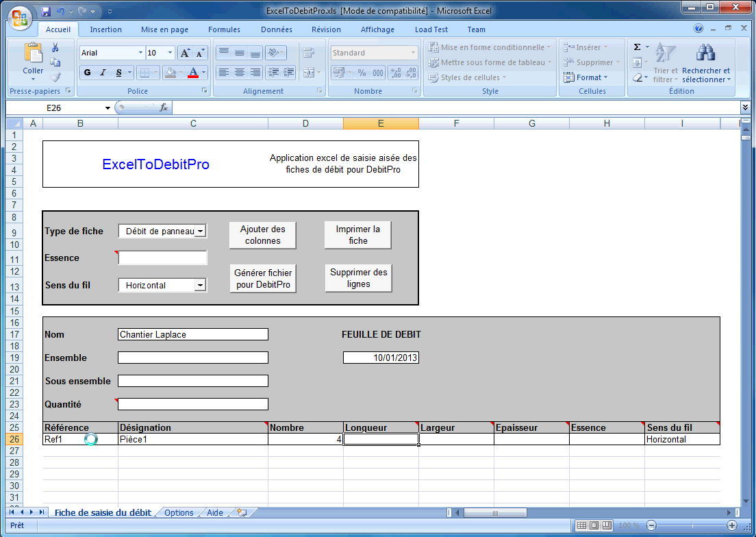Toggle bold formatting (G)

tap(87, 73)
